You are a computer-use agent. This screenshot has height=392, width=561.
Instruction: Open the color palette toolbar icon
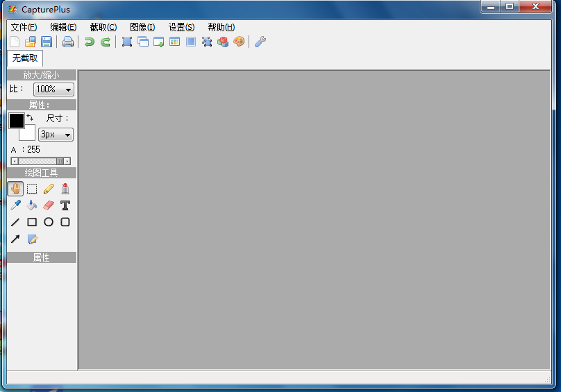(x=239, y=42)
